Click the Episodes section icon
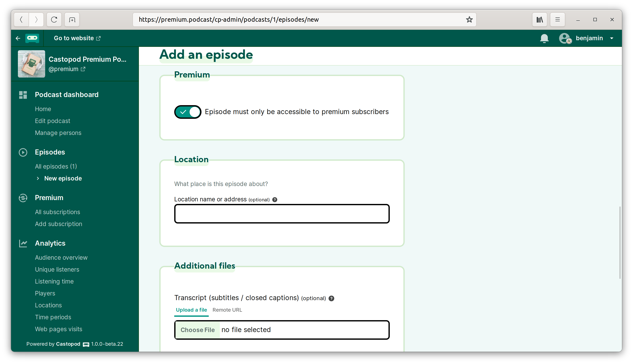633x364 pixels. point(23,152)
